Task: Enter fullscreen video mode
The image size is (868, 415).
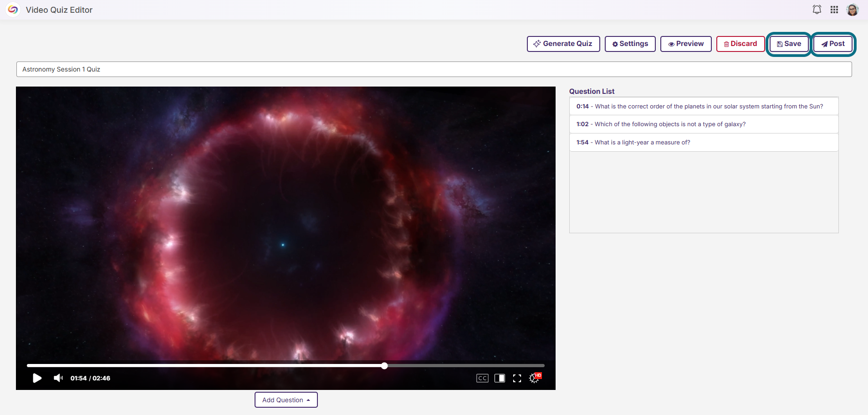Action: tap(517, 378)
